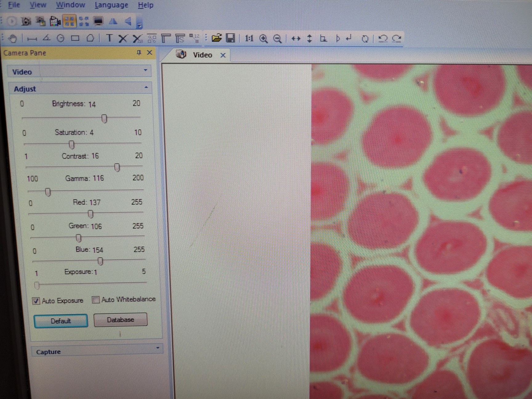Click the Blue slider handle
This screenshot has height=399, width=532.
tap(100, 261)
